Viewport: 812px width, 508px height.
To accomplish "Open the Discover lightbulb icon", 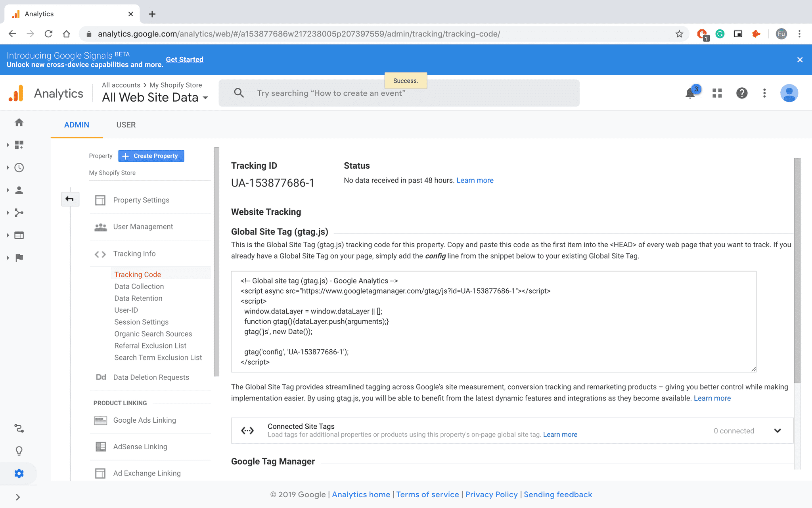I will (19, 451).
